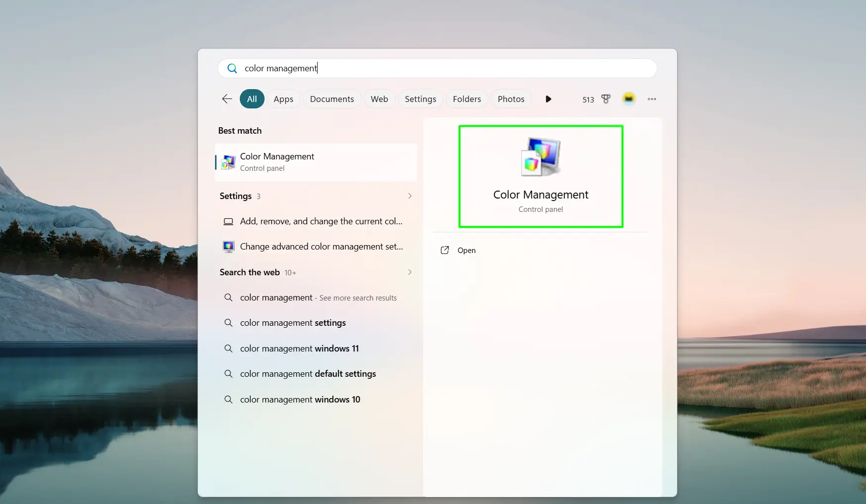Image resolution: width=866 pixels, height=504 pixels.
Task: Click search icon beside color management default settings
Action: 228,374
